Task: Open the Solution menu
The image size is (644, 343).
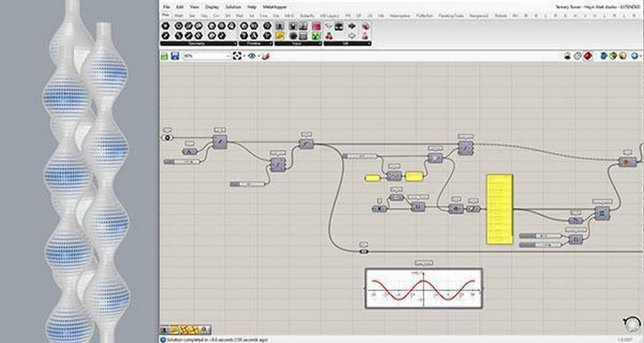Action: tap(233, 7)
